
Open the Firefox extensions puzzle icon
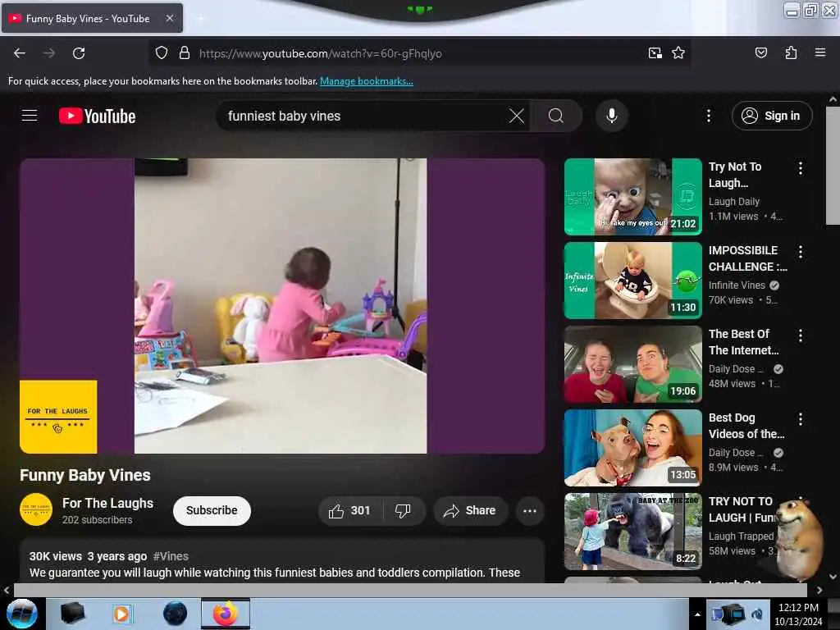click(x=791, y=53)
